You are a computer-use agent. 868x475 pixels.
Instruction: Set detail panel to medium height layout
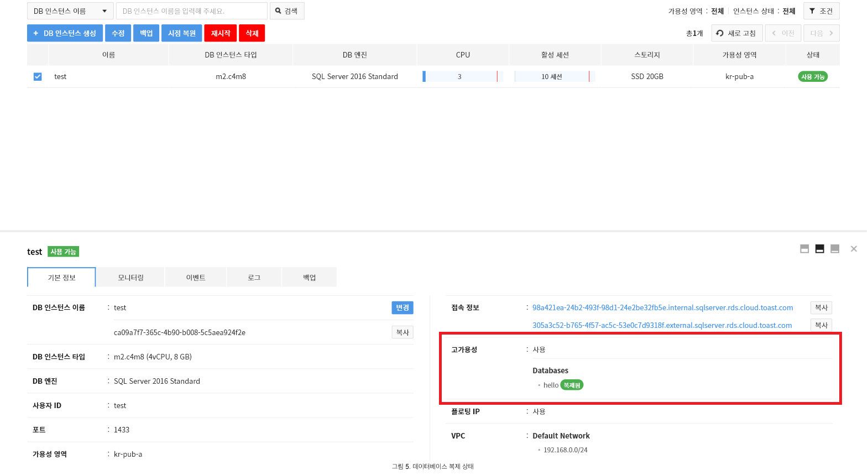[820, 249]
